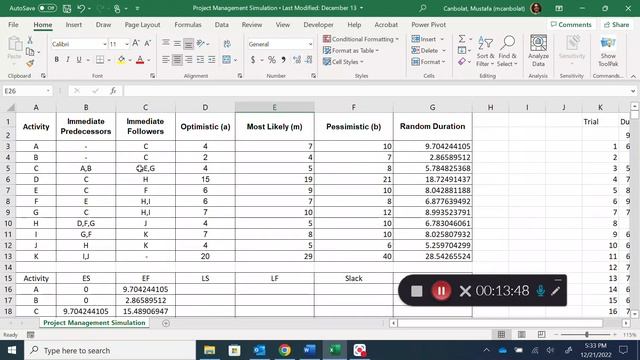Select the Format Painter brush

(x=30, y=63)
